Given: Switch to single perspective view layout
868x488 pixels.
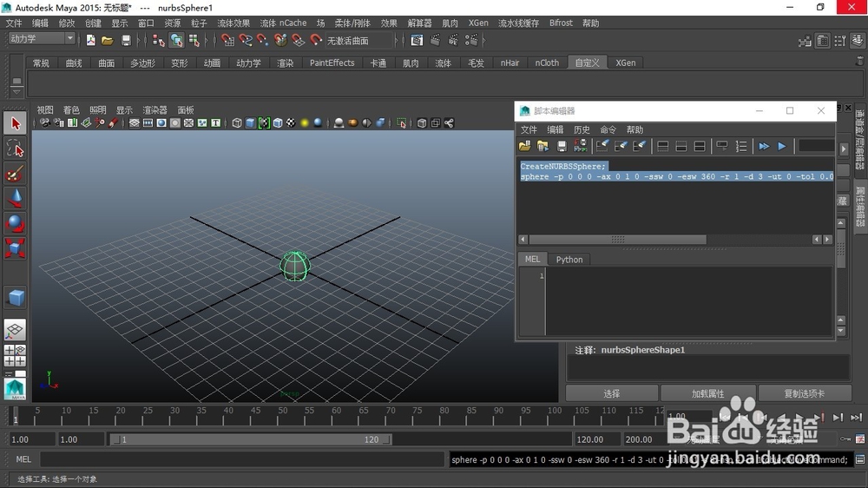Looking at the screenshot, I should tap(15, 330).
